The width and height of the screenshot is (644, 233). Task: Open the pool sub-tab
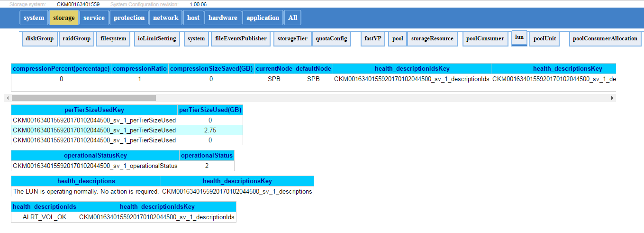point(397,39)
